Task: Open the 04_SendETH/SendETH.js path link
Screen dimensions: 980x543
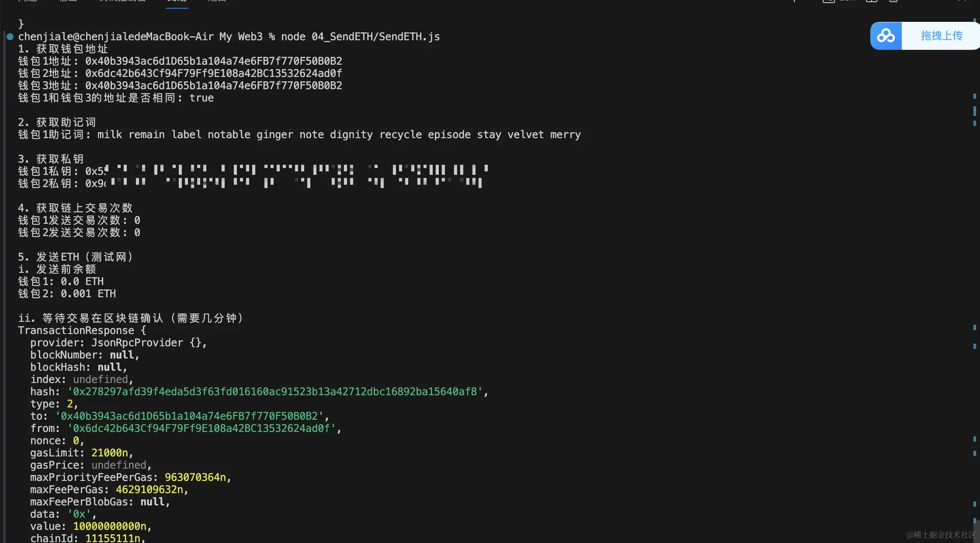Action: coord(376,37)
